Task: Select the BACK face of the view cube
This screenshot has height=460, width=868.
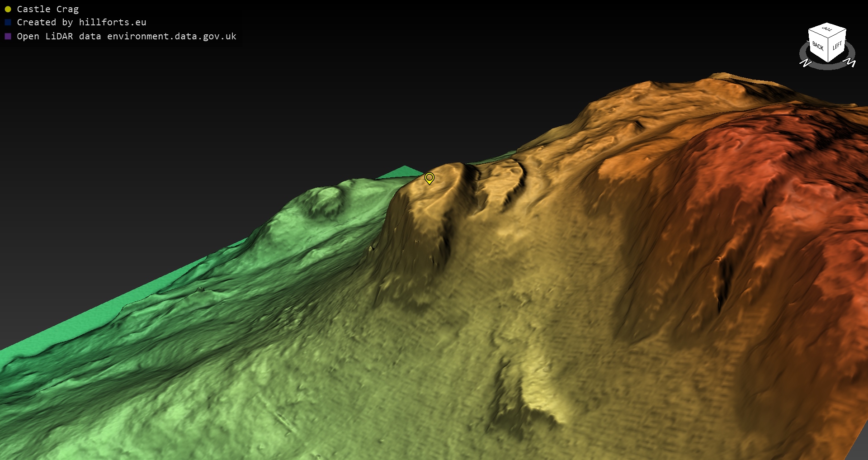Action: [x=817, y=46]
